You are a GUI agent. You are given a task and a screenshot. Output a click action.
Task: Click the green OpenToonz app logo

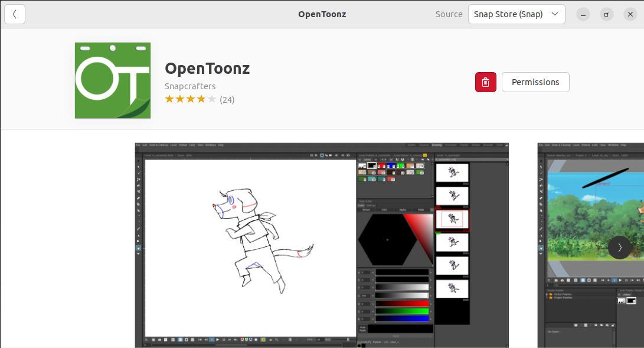click(x=113, y=80)
